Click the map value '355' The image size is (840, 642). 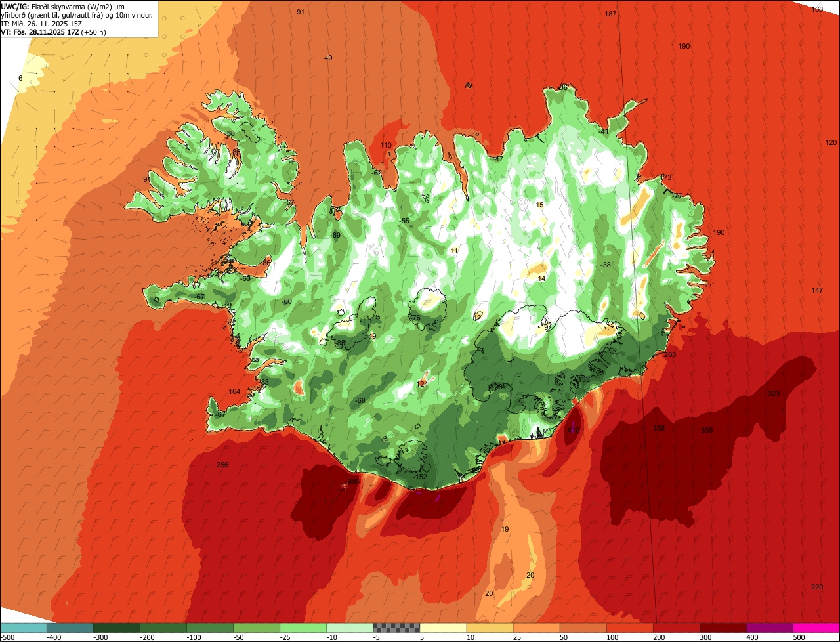tap(707, 430)
